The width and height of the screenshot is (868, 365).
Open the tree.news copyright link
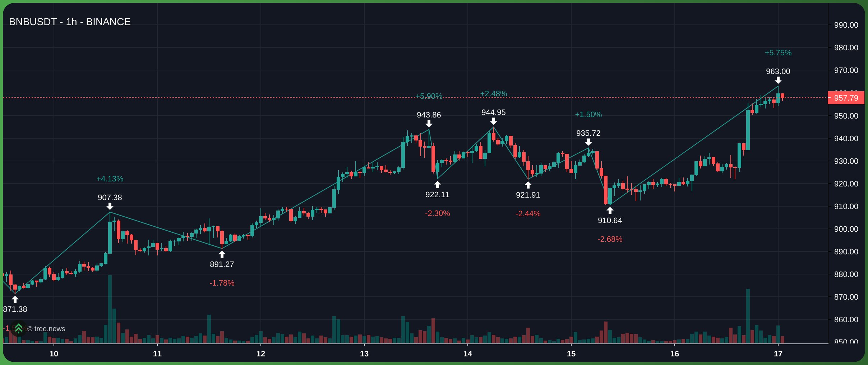tap(46, 329)
